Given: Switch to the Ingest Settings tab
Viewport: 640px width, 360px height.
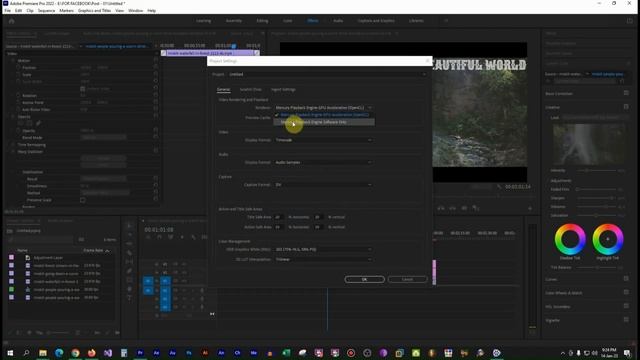Looking at the screenshot, I should click(x=283, y=89).
